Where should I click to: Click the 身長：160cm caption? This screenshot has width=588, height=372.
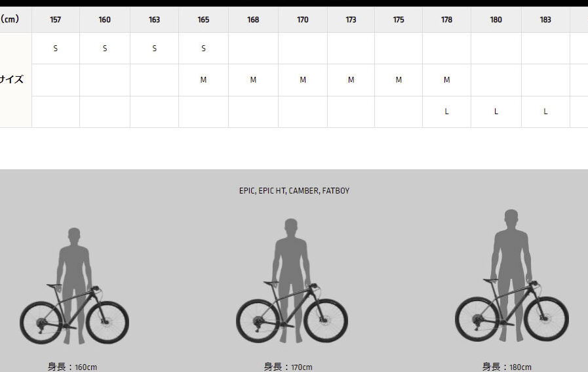(x=72, y=367)
